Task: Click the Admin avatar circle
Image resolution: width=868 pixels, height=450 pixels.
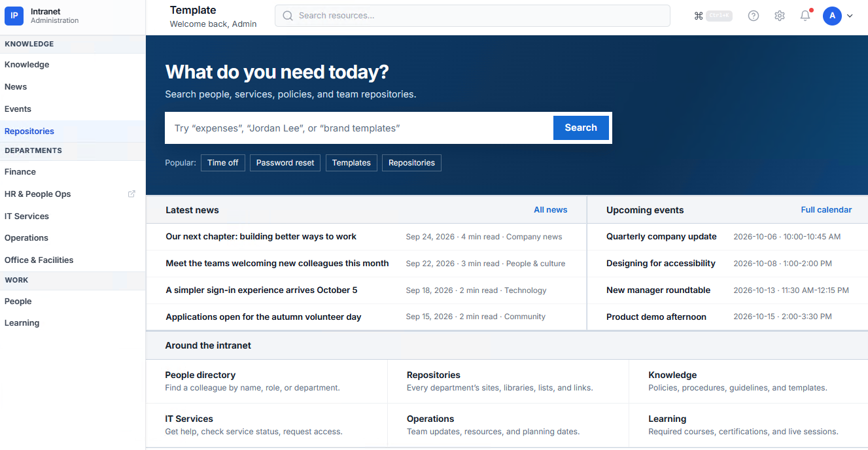Action: (x=832, y=16)
